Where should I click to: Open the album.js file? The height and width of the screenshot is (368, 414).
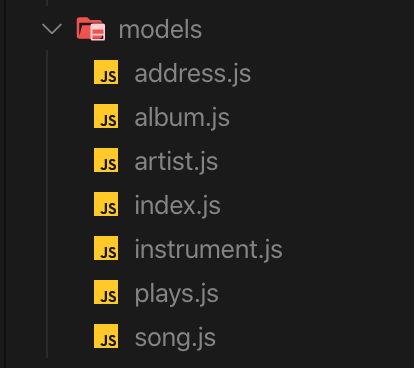(182, 118)
